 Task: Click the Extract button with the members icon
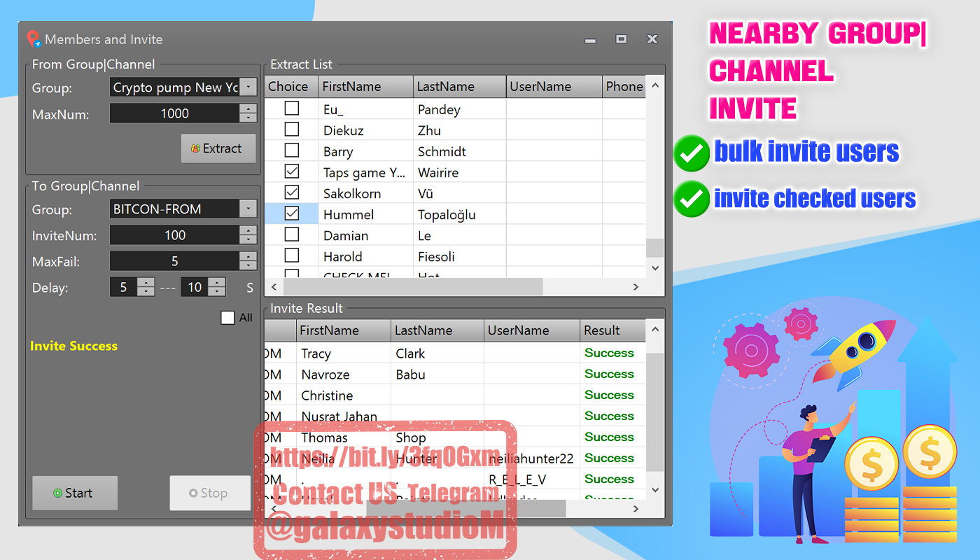pos(218,148)
